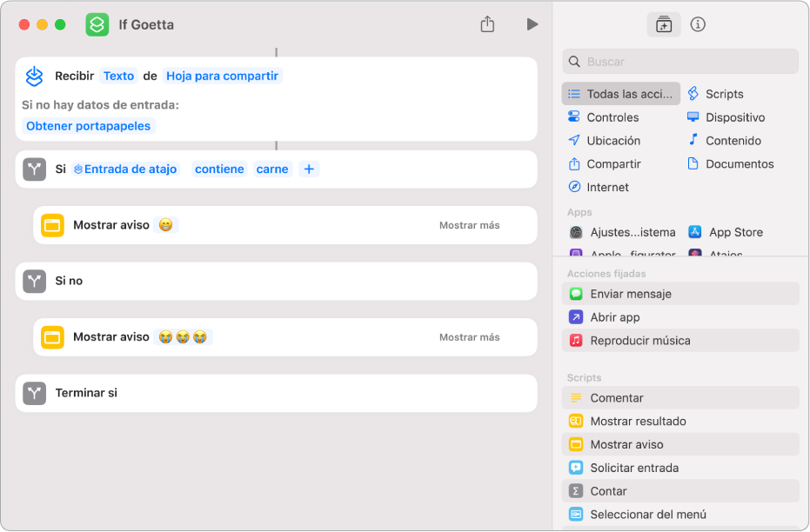This screenshot has height=532, width=810.
Task: Show shortcut details info icon
Action: click(x=698, y=24)
